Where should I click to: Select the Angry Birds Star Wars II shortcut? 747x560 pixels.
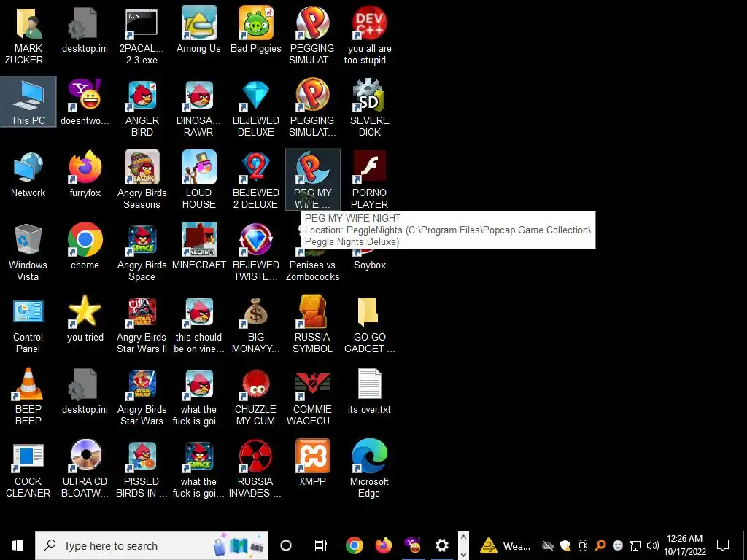[142, 324]
